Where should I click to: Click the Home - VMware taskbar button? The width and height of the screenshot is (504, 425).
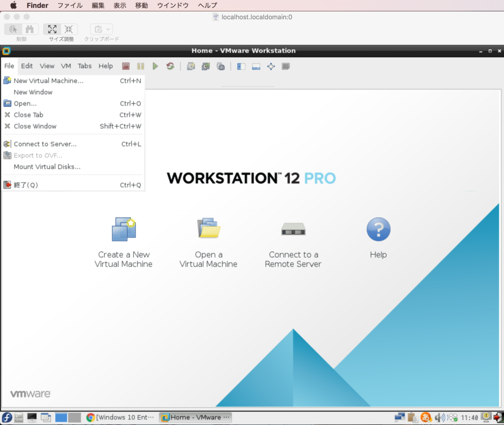(195, 417)
